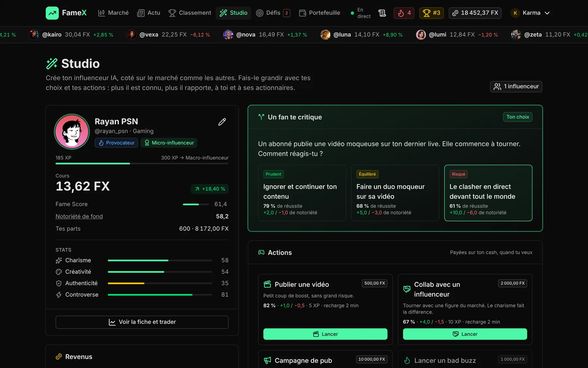
Task: Click the Authenticité shield icon
Action: [x=59, y=283]
